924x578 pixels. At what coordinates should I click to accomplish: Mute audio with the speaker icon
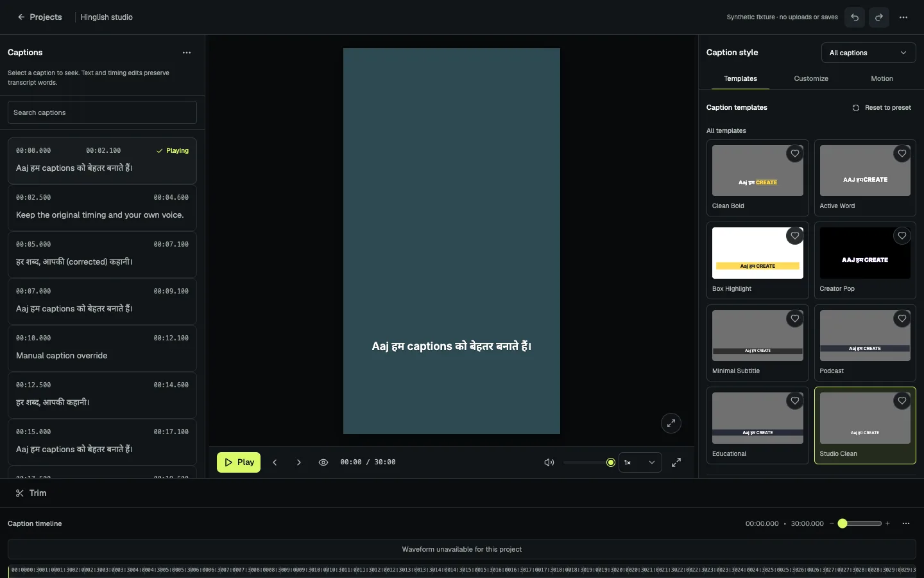549,462
